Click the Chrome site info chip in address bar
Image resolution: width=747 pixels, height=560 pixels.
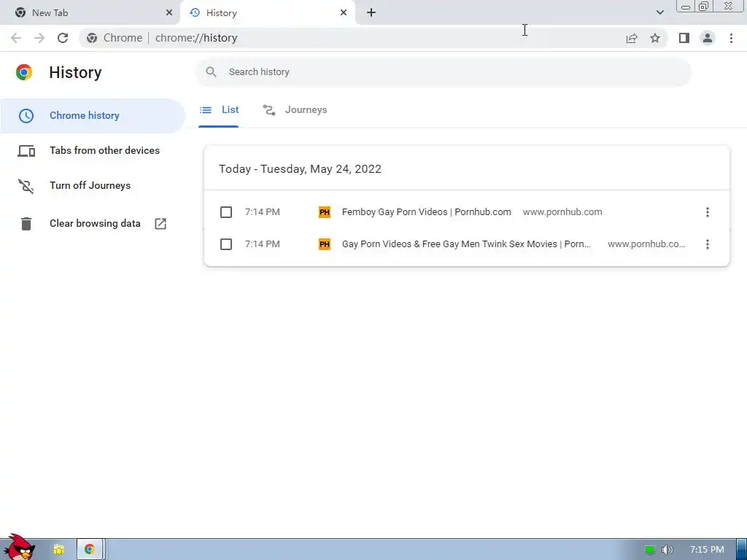[115, 38]
